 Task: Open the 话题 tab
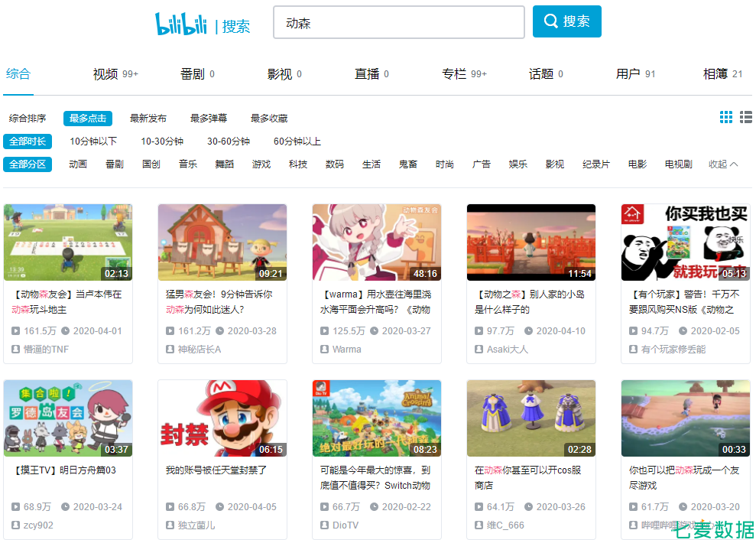click(546, 74)
